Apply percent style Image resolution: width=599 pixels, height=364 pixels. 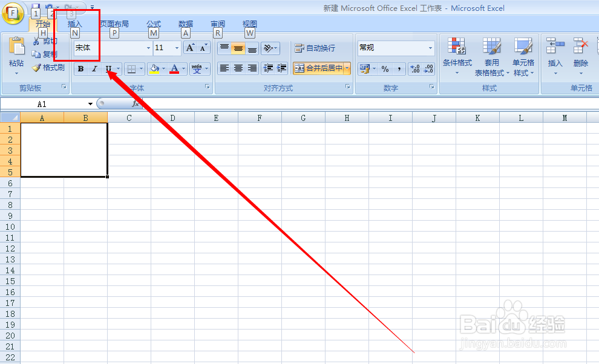385,69
